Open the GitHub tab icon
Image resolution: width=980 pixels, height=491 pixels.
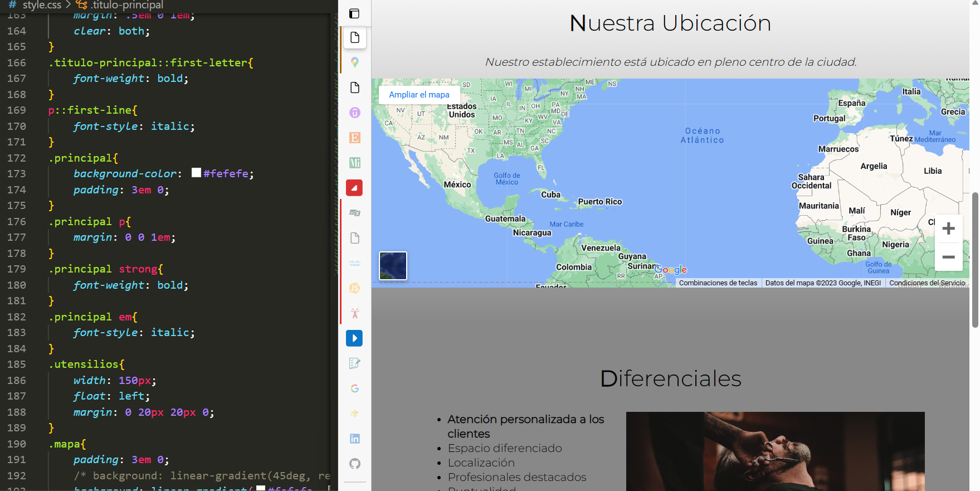[x=354, y=464]
